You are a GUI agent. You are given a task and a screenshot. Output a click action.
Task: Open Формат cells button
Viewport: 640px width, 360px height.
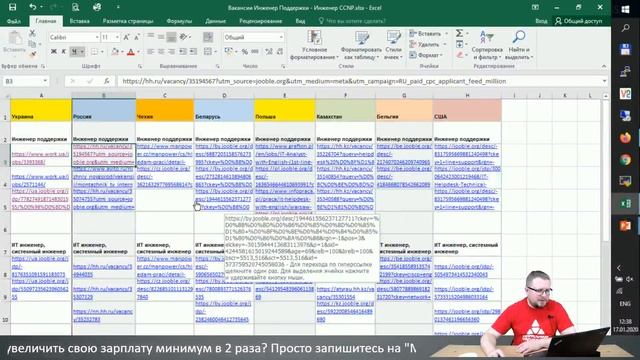(427, 55)
